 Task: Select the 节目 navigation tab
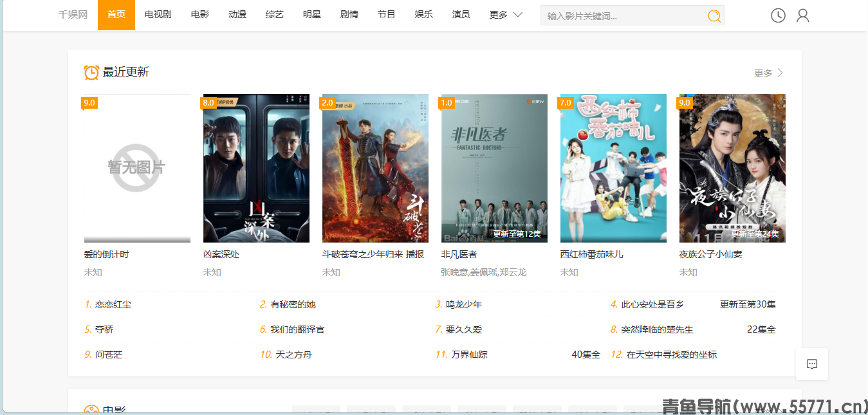pos(387,15)
